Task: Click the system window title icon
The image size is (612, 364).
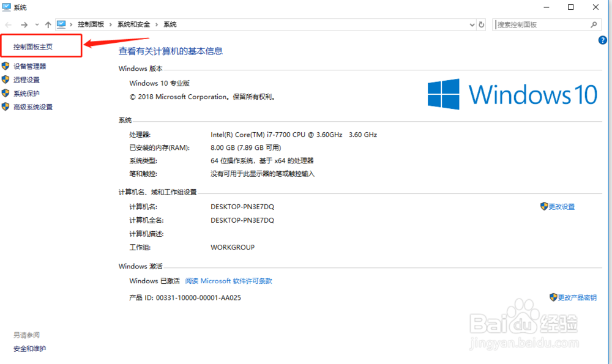Action: 6,7
